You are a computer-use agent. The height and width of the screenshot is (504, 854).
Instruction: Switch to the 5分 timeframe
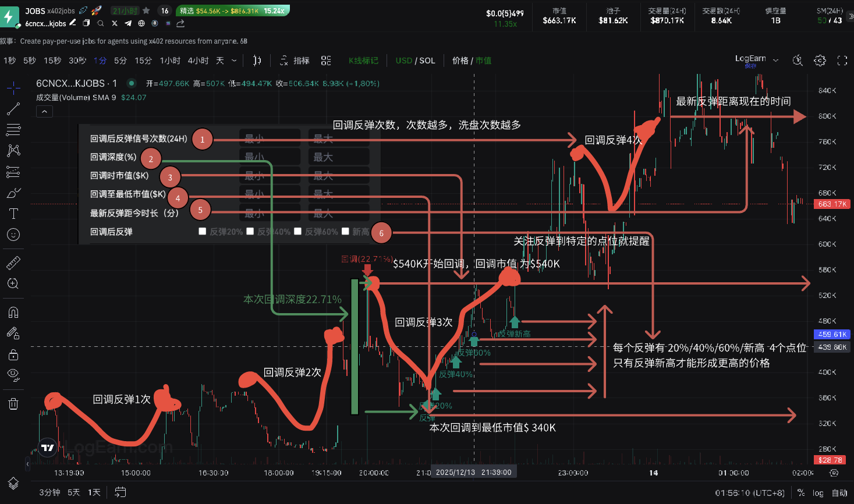point(121,61)
